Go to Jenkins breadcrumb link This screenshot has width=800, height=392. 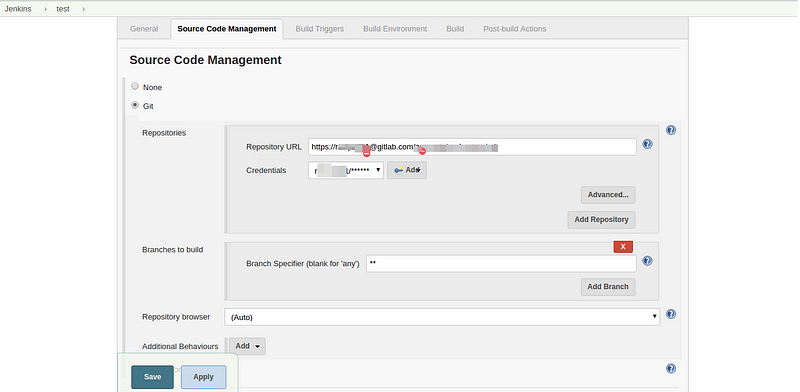(18, 9)
